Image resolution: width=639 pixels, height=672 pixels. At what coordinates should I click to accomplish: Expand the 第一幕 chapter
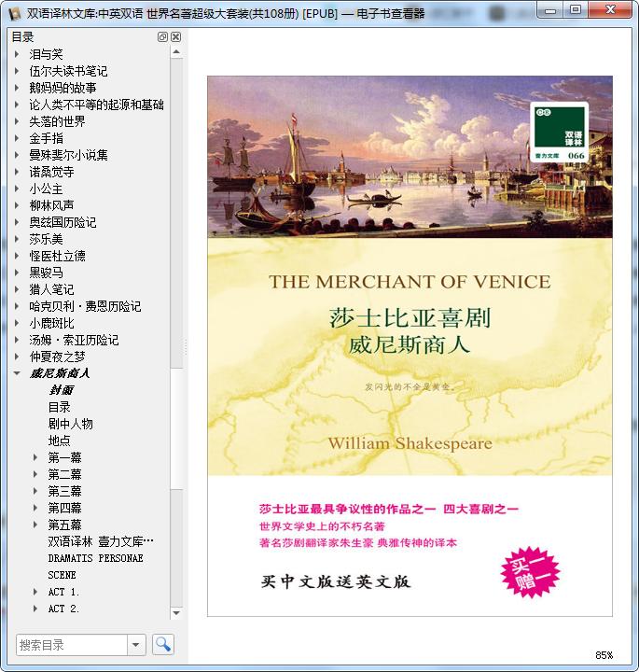pyautogui.click(x=35, y=457)
